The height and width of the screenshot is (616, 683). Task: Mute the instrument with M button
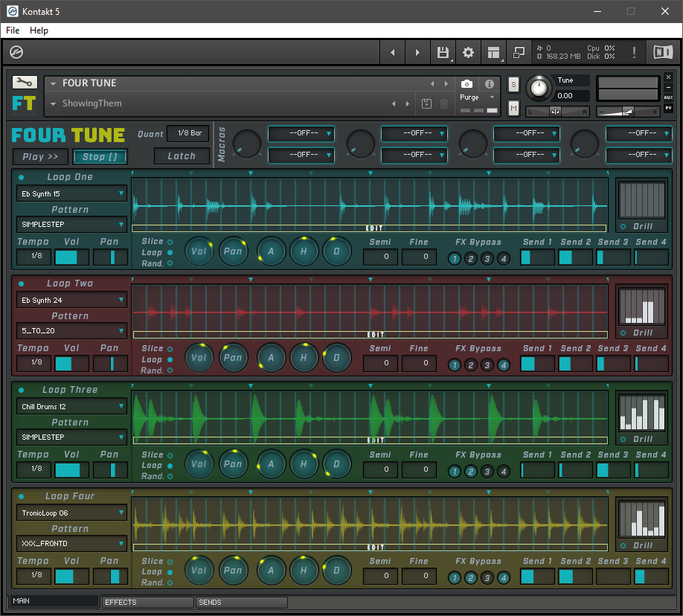point(513,109)
